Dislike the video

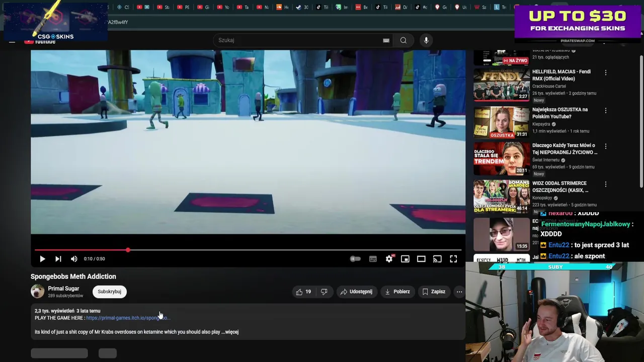point(324,292)
